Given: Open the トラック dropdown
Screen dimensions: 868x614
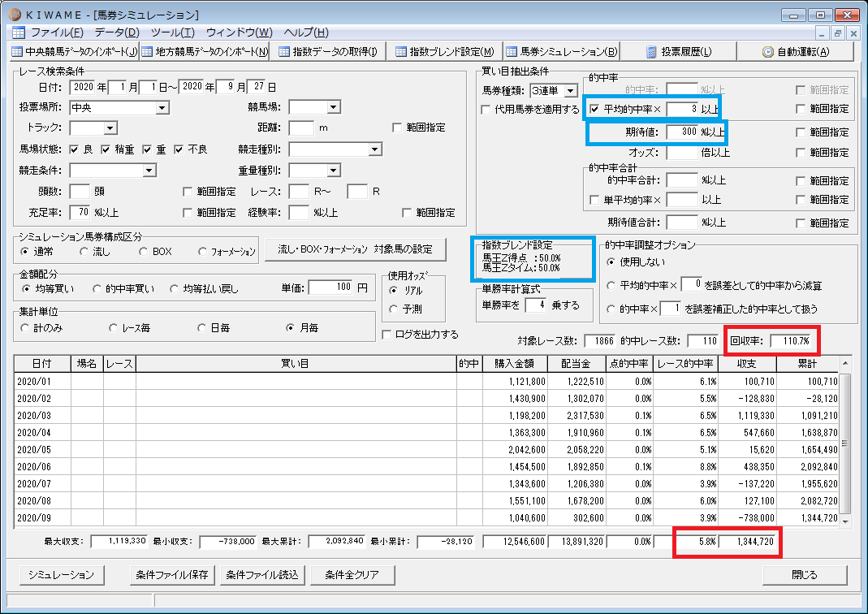Looking at the screenshot, I should [x=110, y=128].
